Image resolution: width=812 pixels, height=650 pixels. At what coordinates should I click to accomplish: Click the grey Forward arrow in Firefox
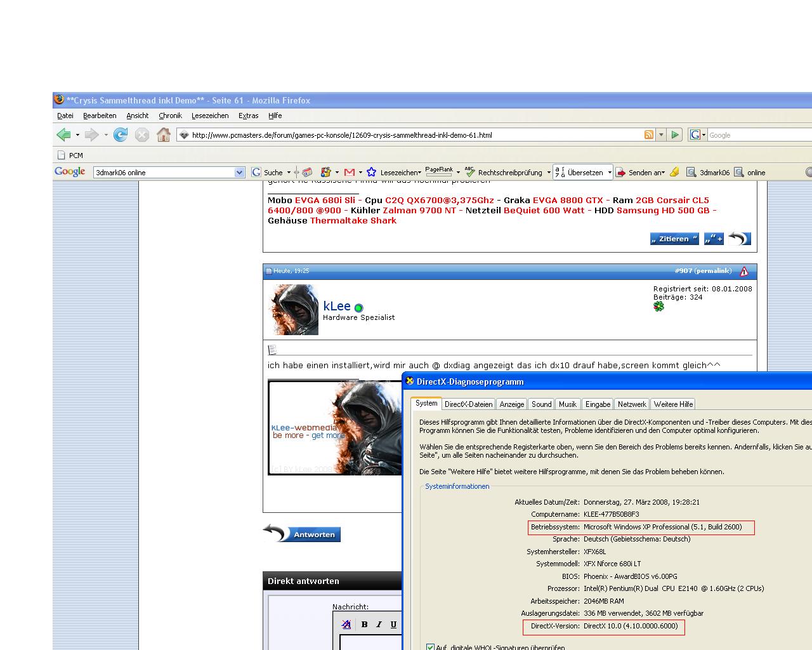92,135
